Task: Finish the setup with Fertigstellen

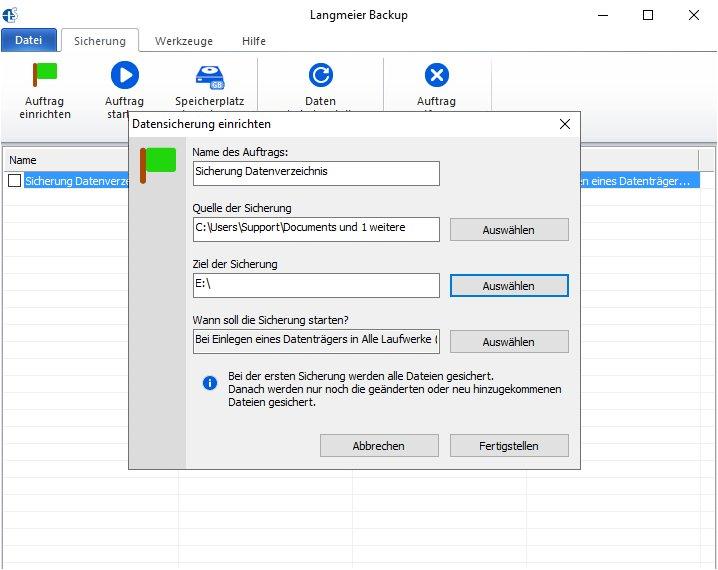Action: click(x=509, y=445)
